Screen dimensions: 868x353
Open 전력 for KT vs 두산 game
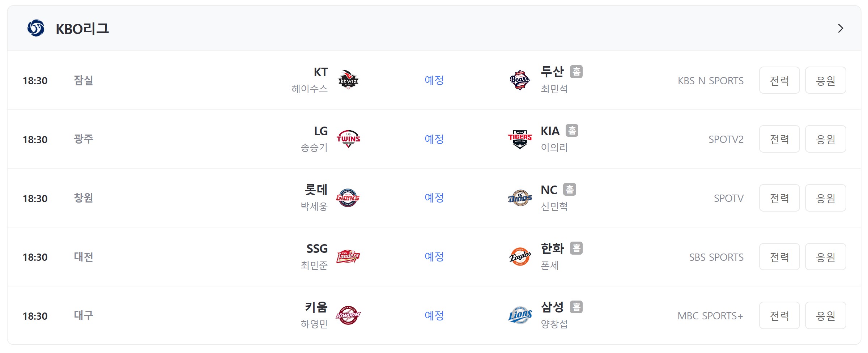pos(779,80)
